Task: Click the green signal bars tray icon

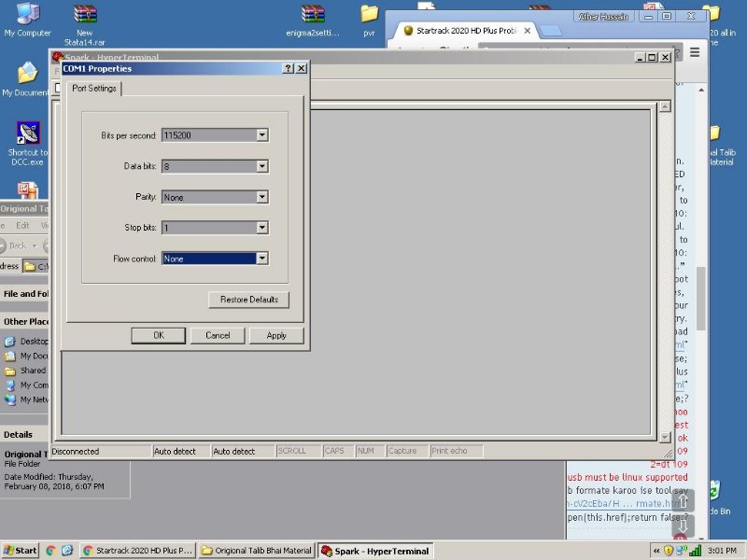Action: pos(695,551)
